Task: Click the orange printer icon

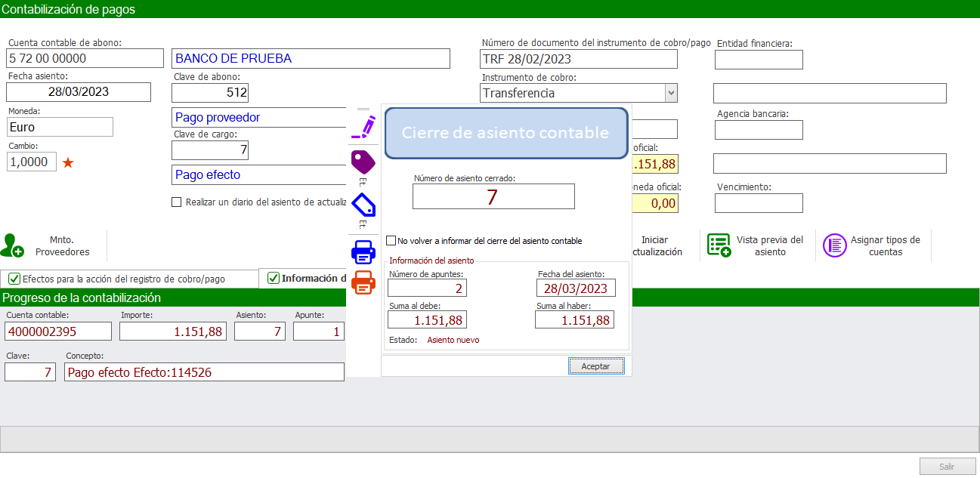Action: [363, 282]
